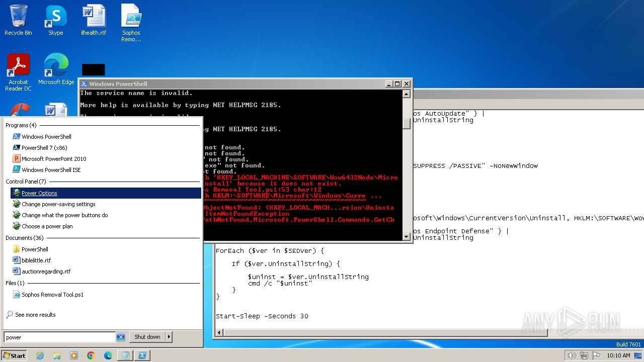Open Edge from the taskbar

point(108,355)
